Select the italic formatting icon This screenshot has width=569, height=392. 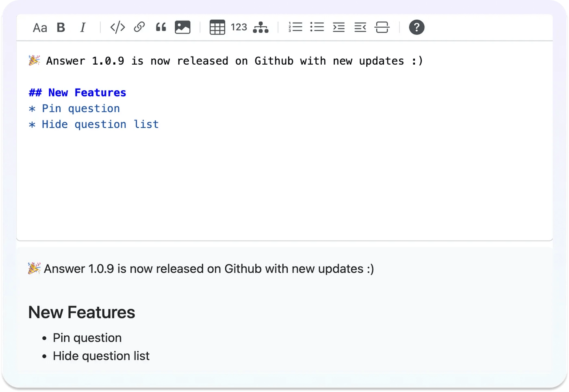pyautogui.click(x=83, y=27)
